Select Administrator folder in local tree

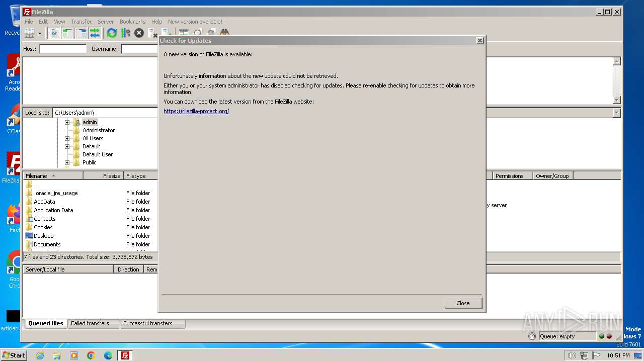click(x=98, y=130)
